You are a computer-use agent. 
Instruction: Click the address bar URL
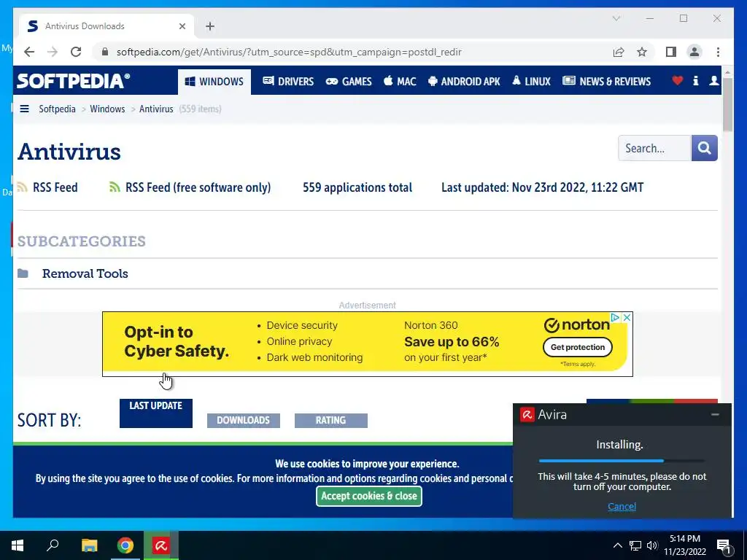(289, 52)
